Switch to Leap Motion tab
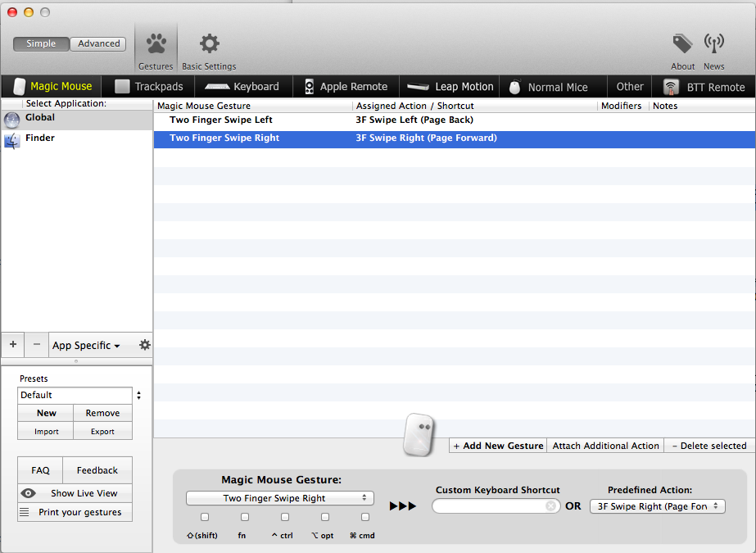 tap(450, 87)
